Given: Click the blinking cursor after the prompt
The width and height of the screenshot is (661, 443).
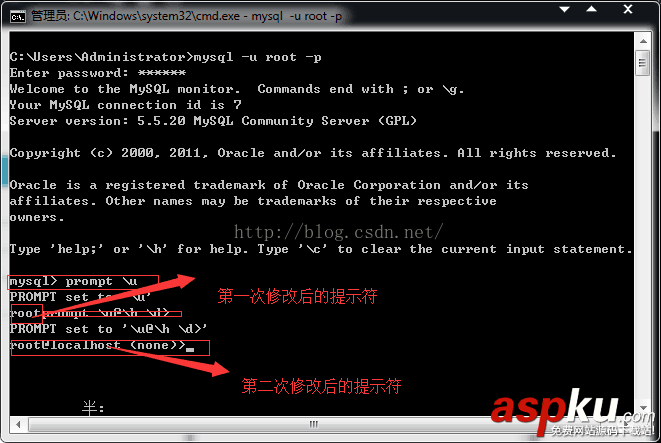Looking at the screenshot, I should coord(190,349).
